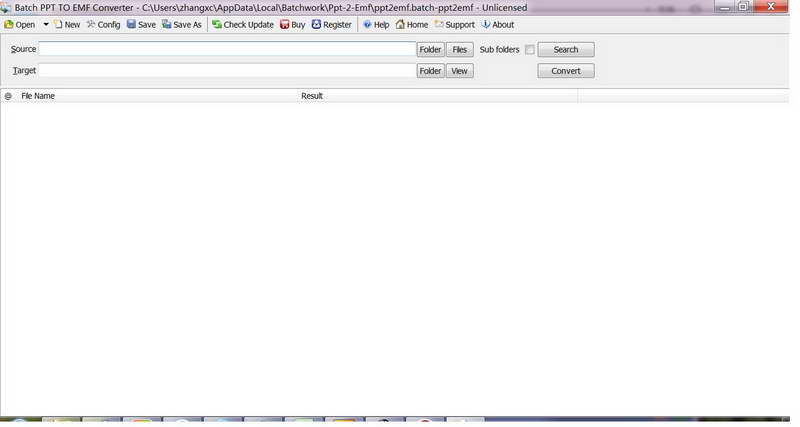Viewport: 800px width, 427px height.
Task: Click the Buy toolbar icon
Action: point(292,24)
